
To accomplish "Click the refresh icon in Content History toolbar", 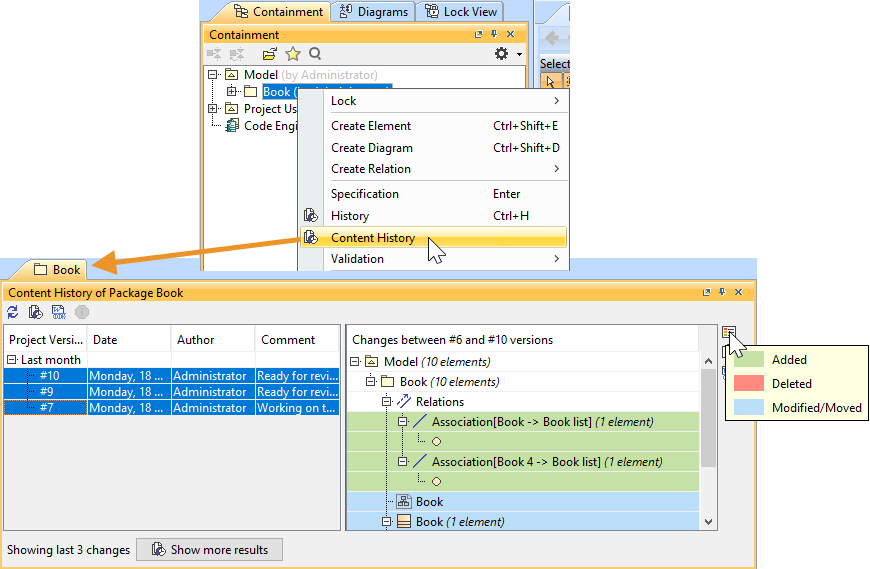I will (13, 312).
